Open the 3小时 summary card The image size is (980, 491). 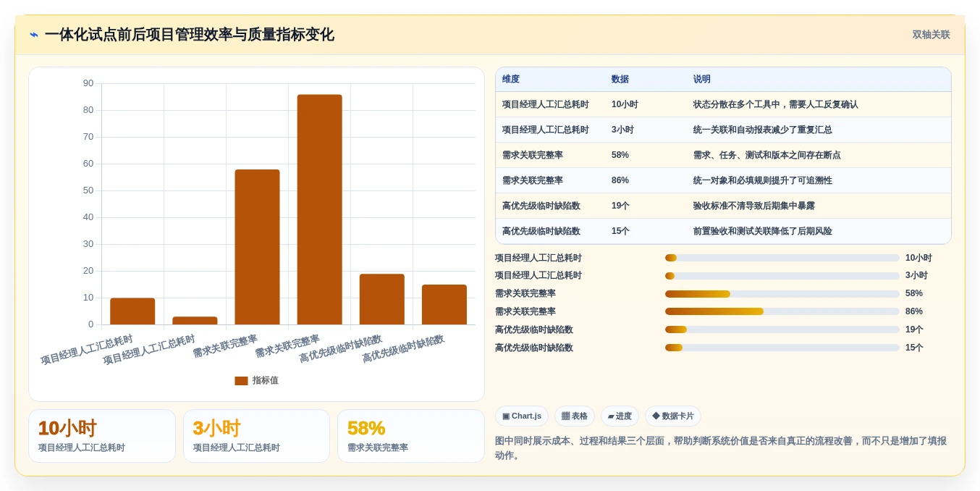[256, 436]
